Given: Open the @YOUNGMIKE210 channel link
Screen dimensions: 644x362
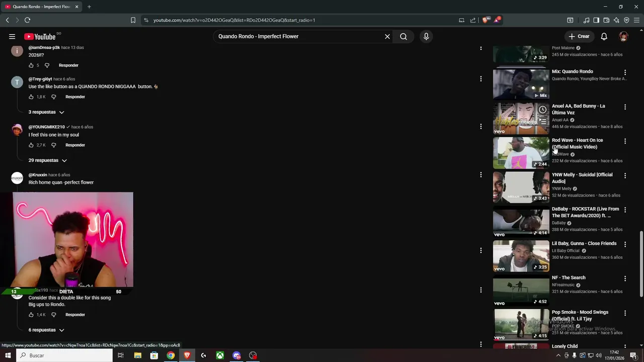Looking at the screenshot, I should (x=47, y=127).
